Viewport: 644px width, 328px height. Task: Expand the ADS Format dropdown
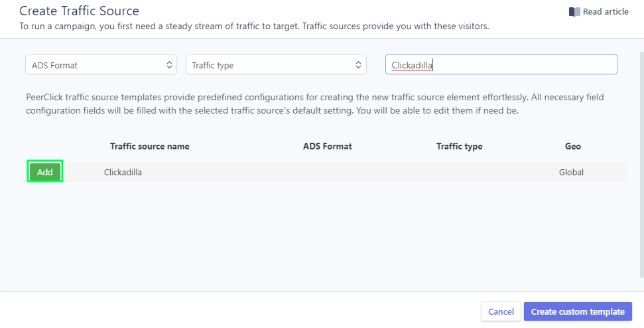[101, 65]
